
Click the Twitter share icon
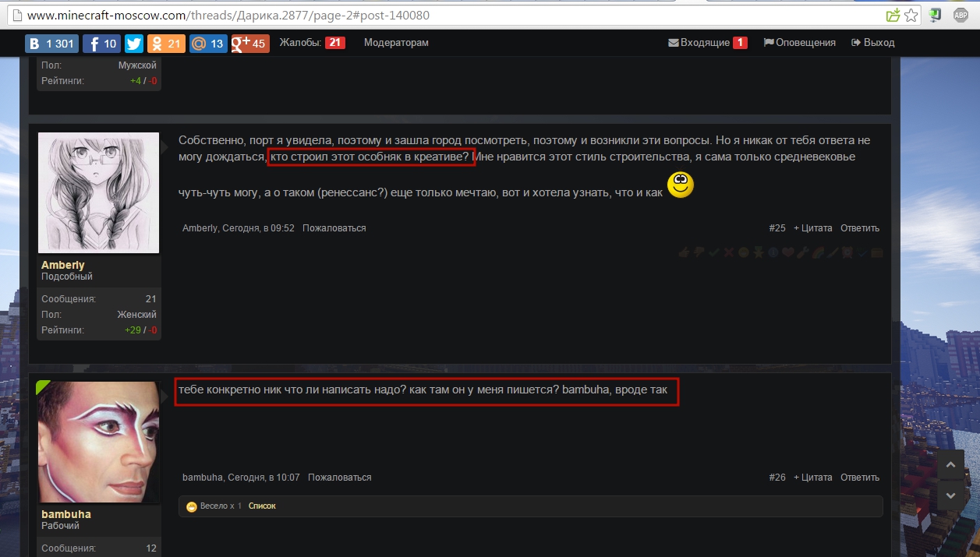(x=134, y=44)
